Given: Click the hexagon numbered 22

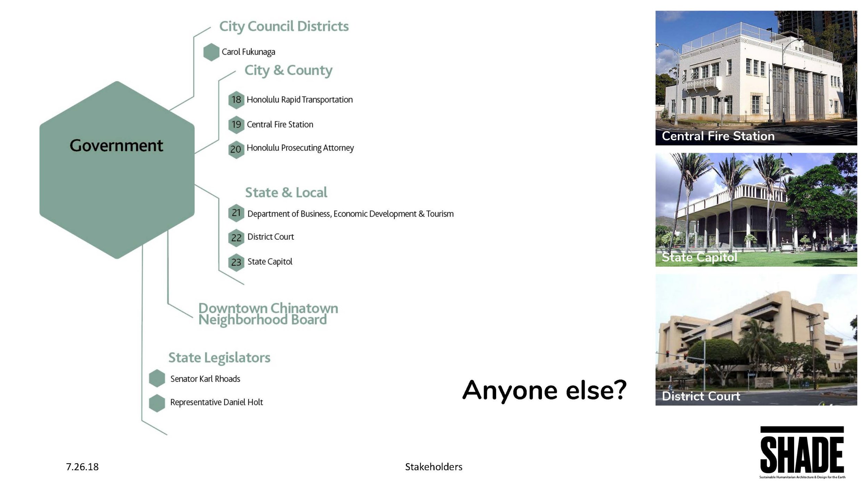Looking at the screenshot, I should click(x=236, y=238).
